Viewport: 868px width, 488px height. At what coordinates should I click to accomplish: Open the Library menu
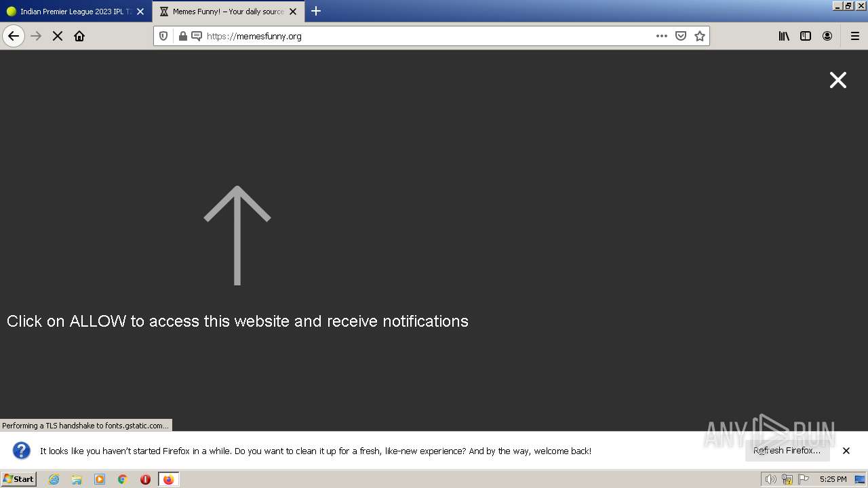coord(784,36)
